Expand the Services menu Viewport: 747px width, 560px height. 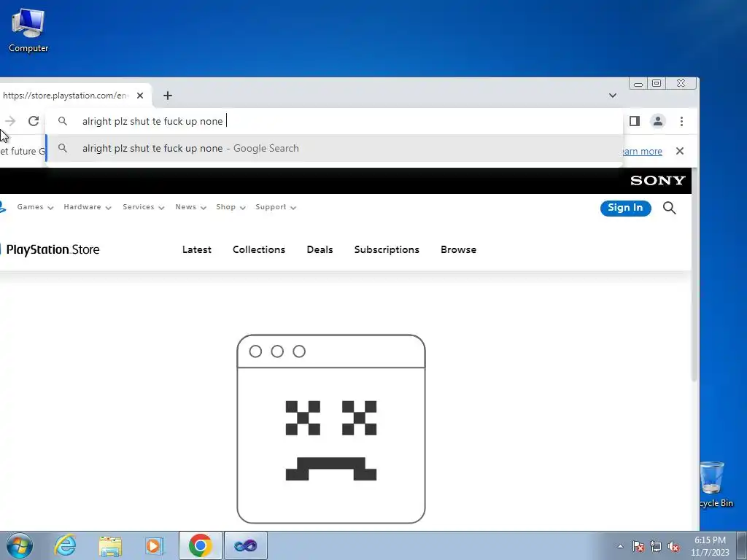(144, 207)
